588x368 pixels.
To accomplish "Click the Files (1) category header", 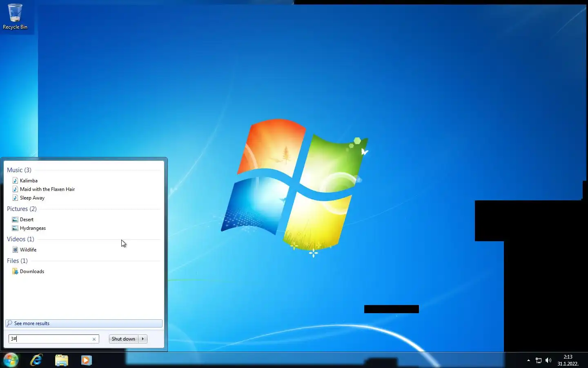I will tap(17, 261).
